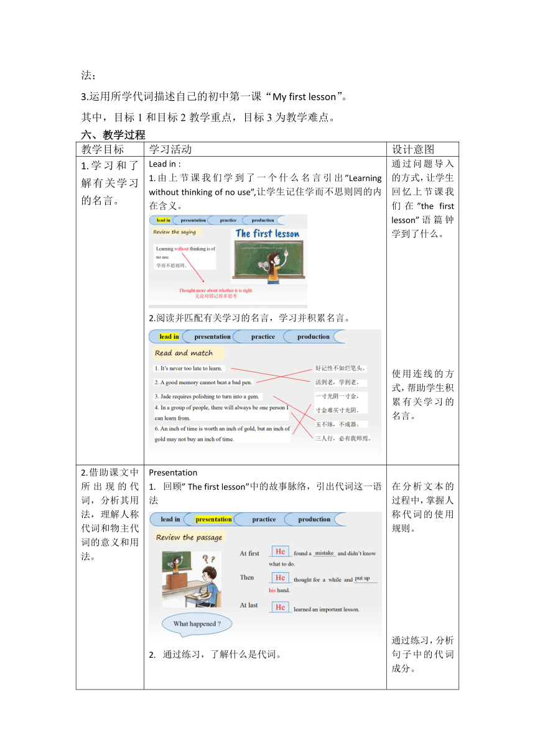Click the "Review the saying" slide heading
The image size is (535, 756).
pos(175,232)
